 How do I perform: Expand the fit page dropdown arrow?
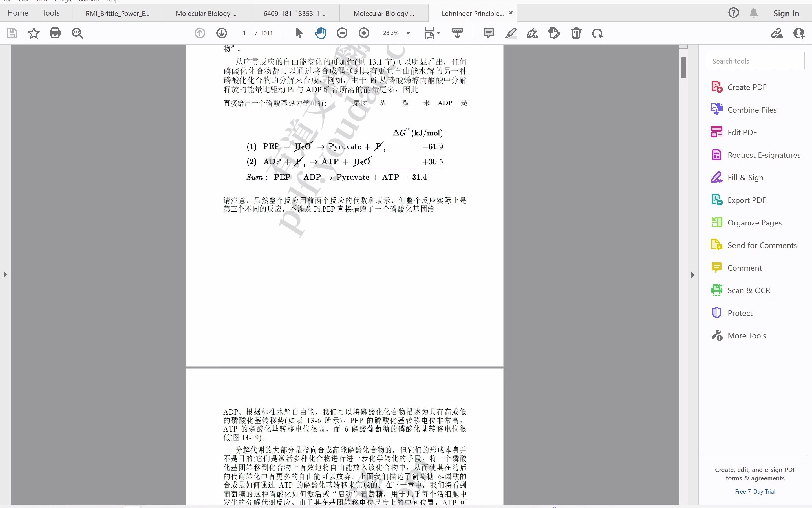click(x=438, y=33)
